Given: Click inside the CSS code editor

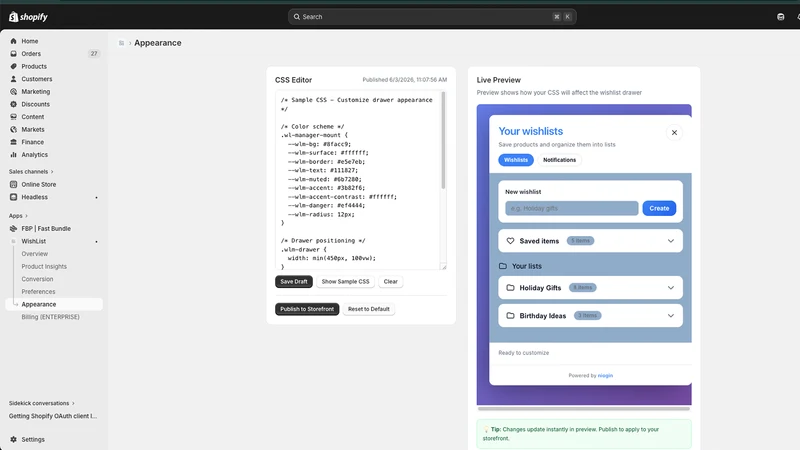Looking at the screenshot, I should 358,180.
